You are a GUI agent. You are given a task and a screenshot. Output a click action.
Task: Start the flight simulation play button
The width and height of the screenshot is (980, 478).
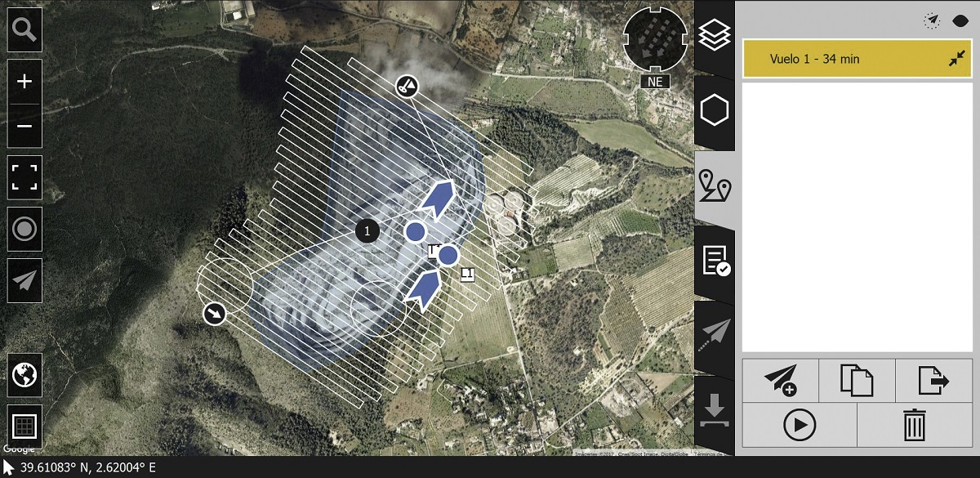pos(800,425)
